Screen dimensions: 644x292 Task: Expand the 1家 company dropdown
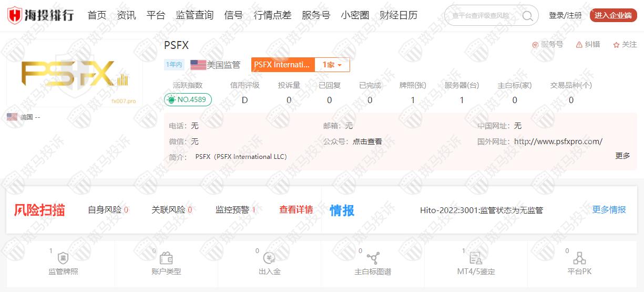tap(332, 65)
